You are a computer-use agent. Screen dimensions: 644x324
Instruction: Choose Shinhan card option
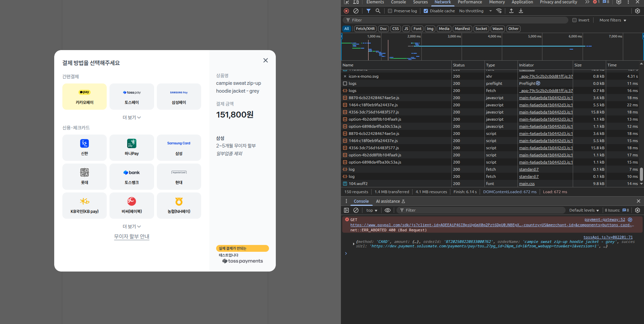point(85,148)
